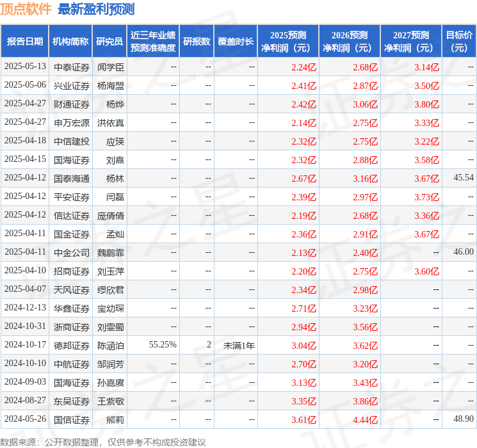Click the 最新盈利预测 title text

point(96,9)
